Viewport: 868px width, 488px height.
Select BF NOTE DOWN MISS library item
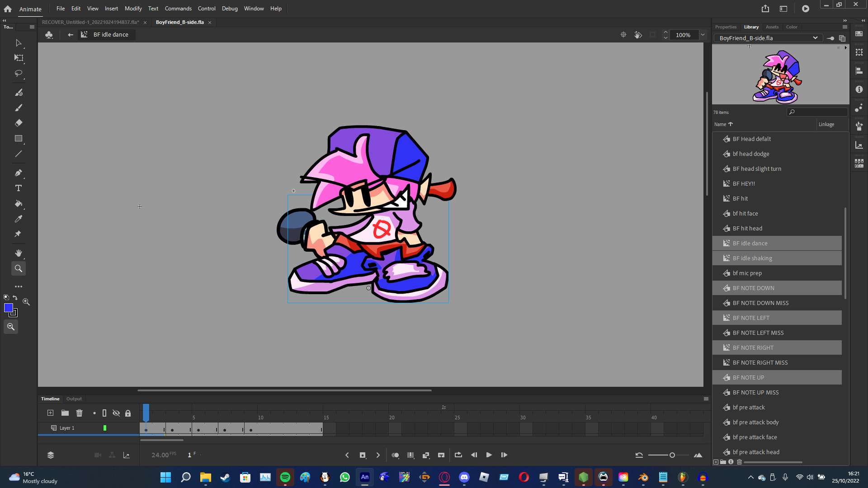777,303
